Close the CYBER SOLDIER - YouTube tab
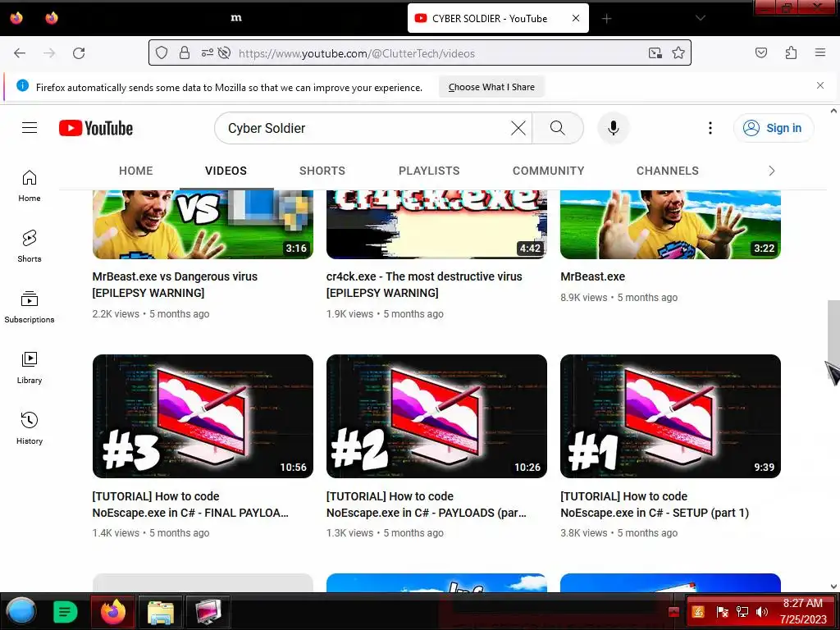 (576, 18)
